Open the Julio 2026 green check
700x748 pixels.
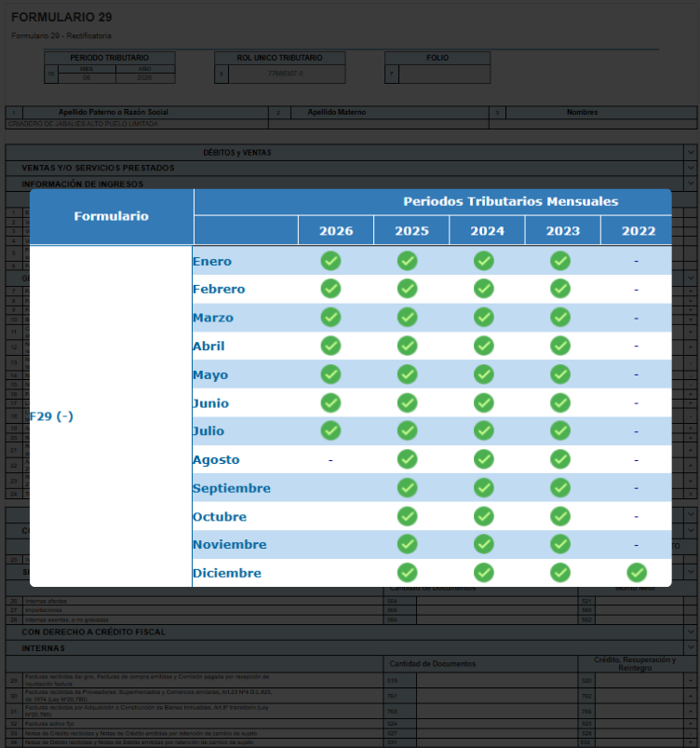(330, 430)
